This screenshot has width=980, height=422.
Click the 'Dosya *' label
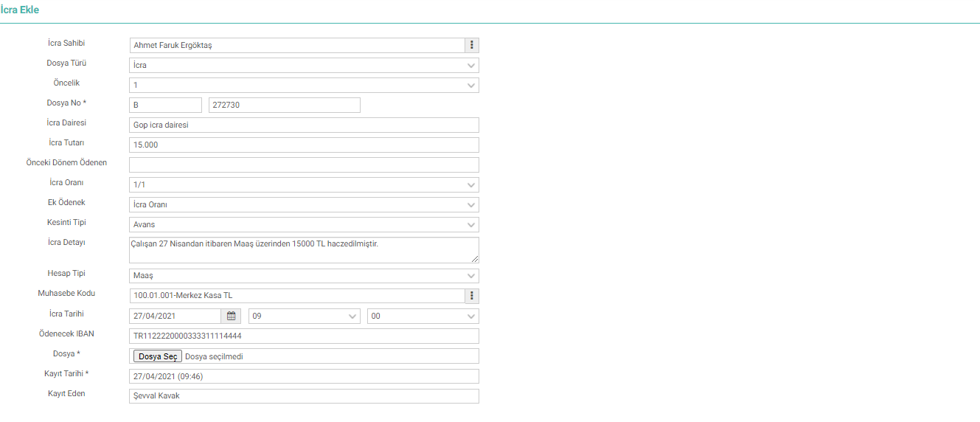coord(66,354)
